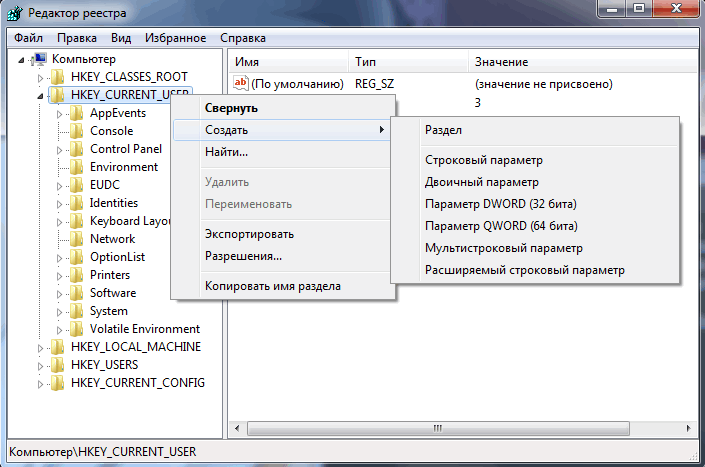Expand the HKEY_LOCAL_MACHINE tree node

point(41,348)
